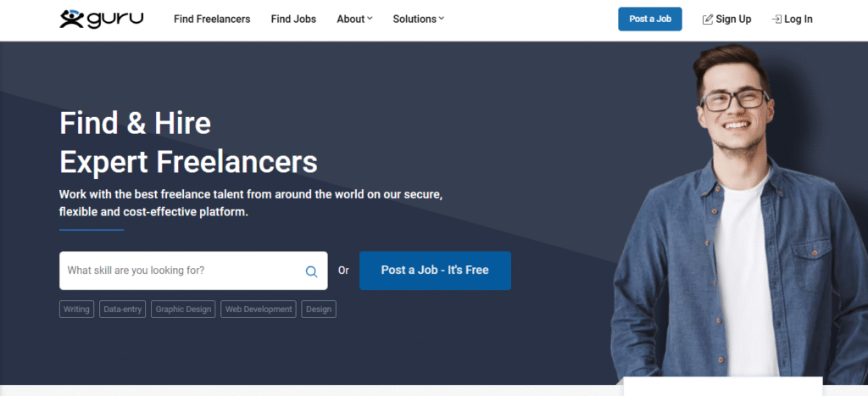Open the Solutions dropdown menu
The width and height of the screenshot is (868, 396).
tap(418, 19)
